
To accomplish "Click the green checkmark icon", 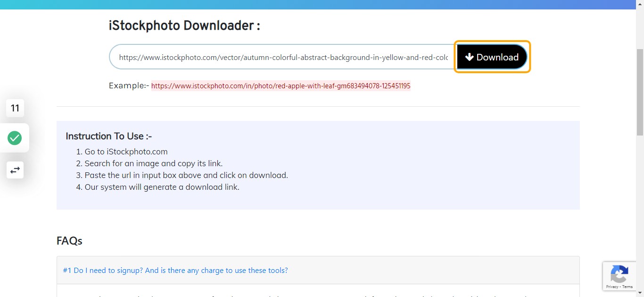I will pyautogui.click(x=15, y=138).
